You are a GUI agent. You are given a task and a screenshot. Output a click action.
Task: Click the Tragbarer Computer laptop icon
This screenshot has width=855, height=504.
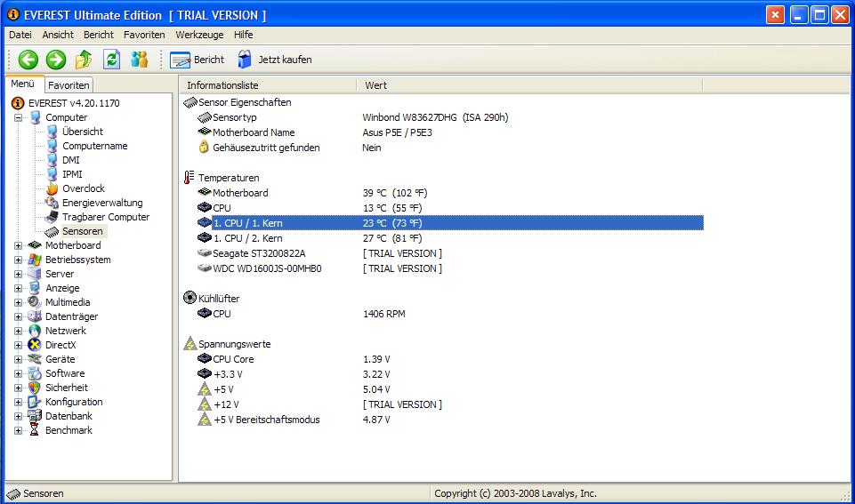coord(52,217)
